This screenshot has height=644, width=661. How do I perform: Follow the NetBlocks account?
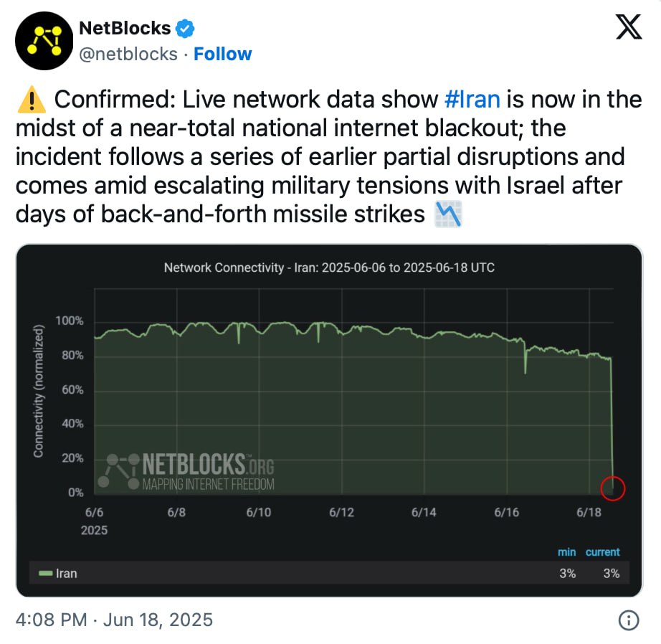[223, 54]
